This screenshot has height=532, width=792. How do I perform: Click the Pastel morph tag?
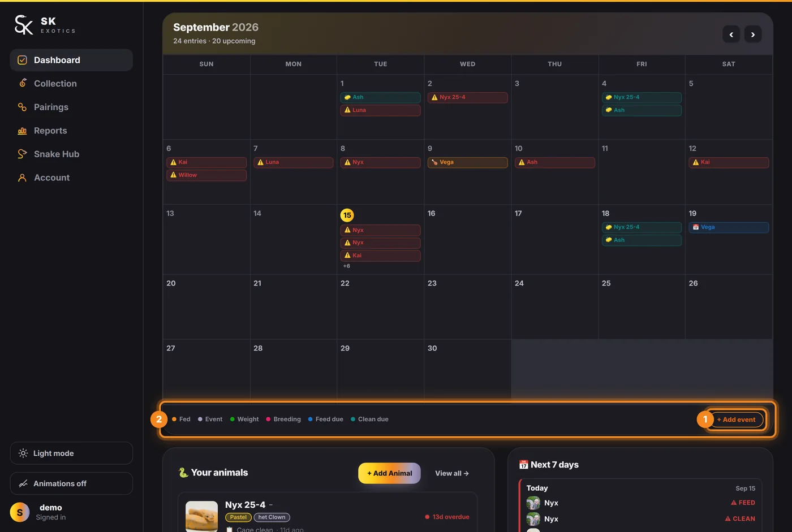(238, 517)
